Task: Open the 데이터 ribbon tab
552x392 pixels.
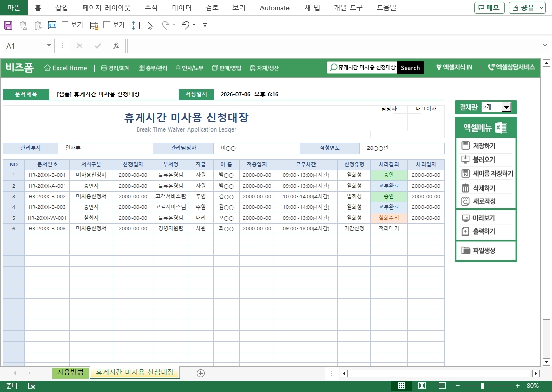Action: 181,8
